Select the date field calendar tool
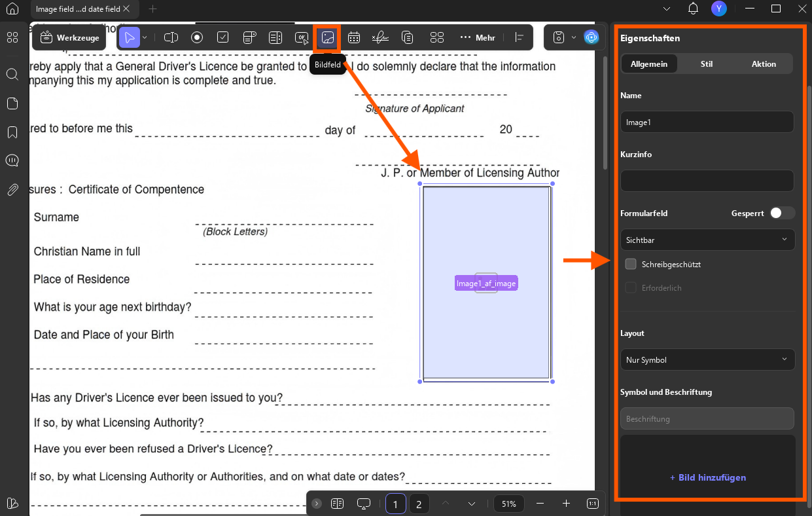The width and height of the screenshot is (812, 516). point(354,38)
